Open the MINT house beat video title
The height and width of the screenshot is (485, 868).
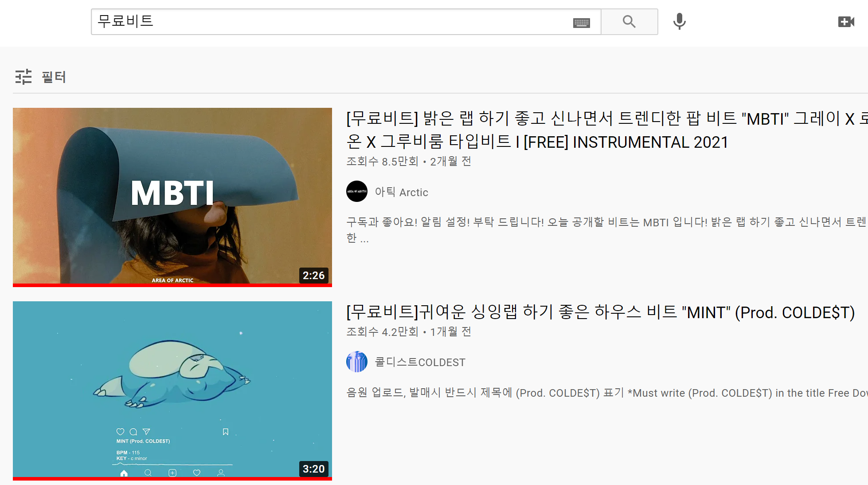(x=600, y=312)
